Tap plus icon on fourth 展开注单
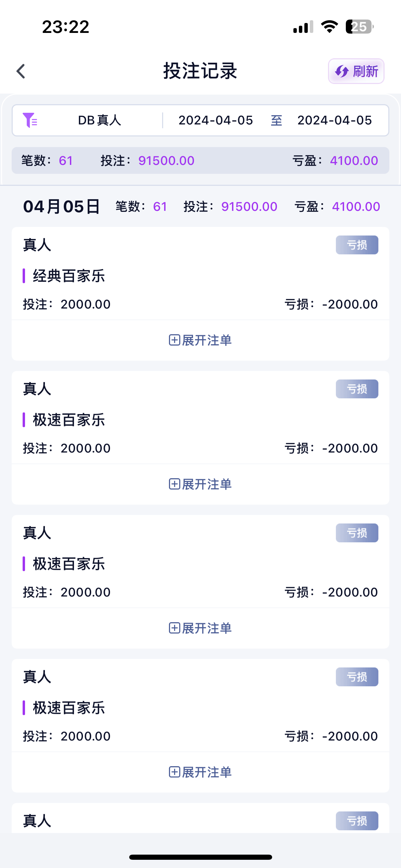This screenshot has height=868, width=401. coord(174,772)
